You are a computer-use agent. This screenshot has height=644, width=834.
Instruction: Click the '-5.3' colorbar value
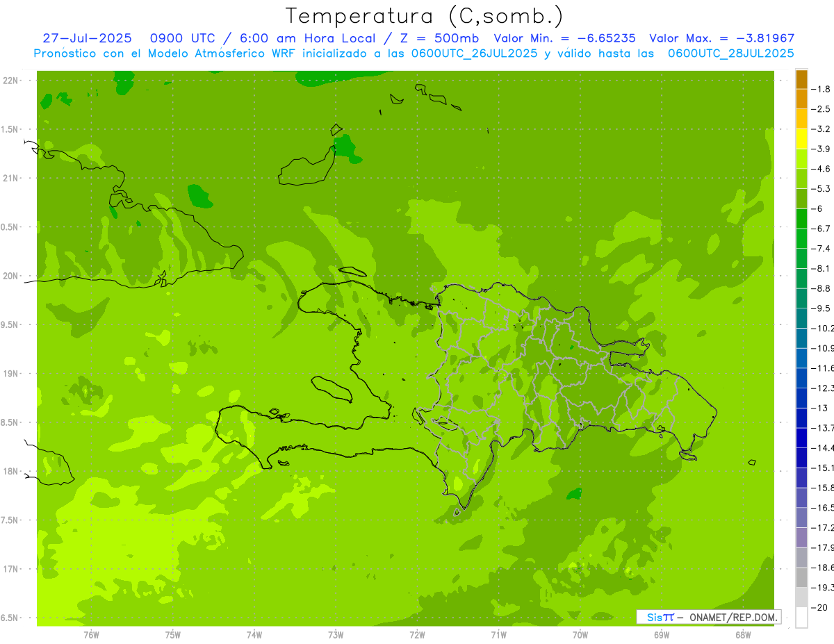click(x=821, y=189)
